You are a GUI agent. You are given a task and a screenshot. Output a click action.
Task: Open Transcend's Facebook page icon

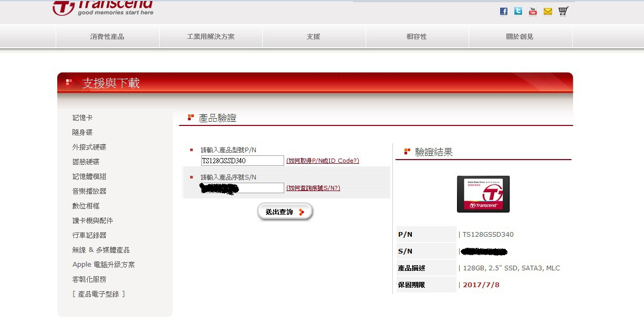click(x=504, y=11)
